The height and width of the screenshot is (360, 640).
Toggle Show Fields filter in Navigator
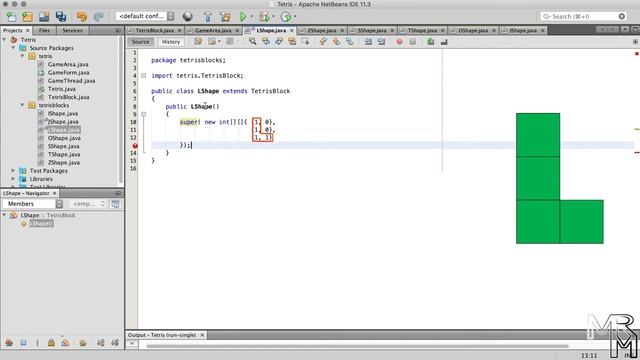(23, 342)
